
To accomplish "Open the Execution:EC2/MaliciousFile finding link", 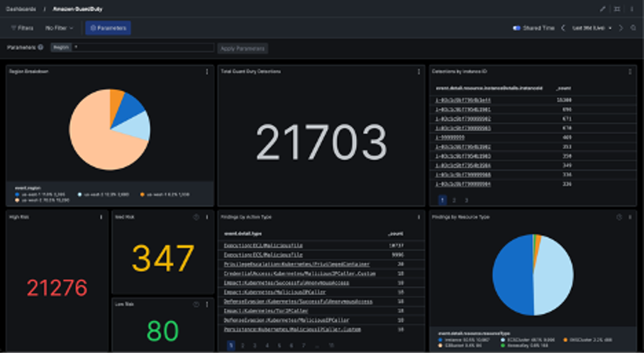I will click(264, 245).
